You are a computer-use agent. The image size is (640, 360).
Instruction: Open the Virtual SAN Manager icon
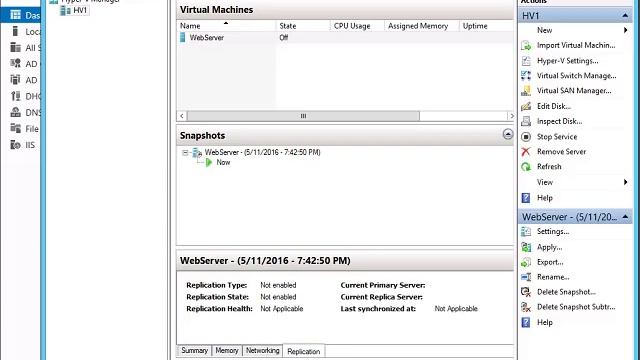[x=526, y=91]
